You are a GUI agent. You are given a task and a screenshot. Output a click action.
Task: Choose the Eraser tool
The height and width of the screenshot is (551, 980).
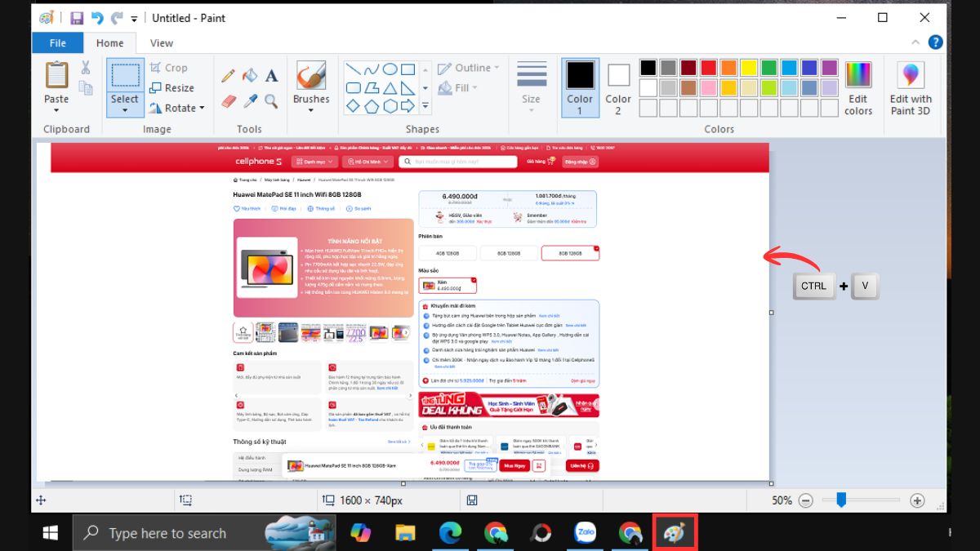tap(228, 101)
